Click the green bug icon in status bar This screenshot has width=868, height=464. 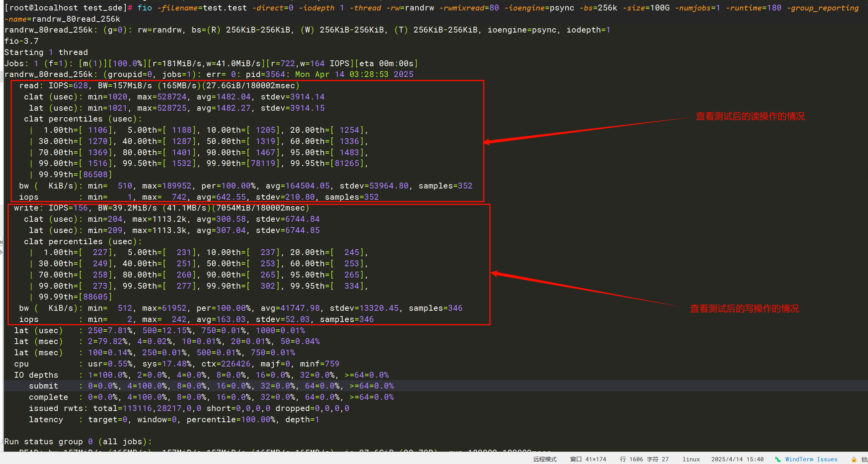pyautogui.click(x=778, y=459)
